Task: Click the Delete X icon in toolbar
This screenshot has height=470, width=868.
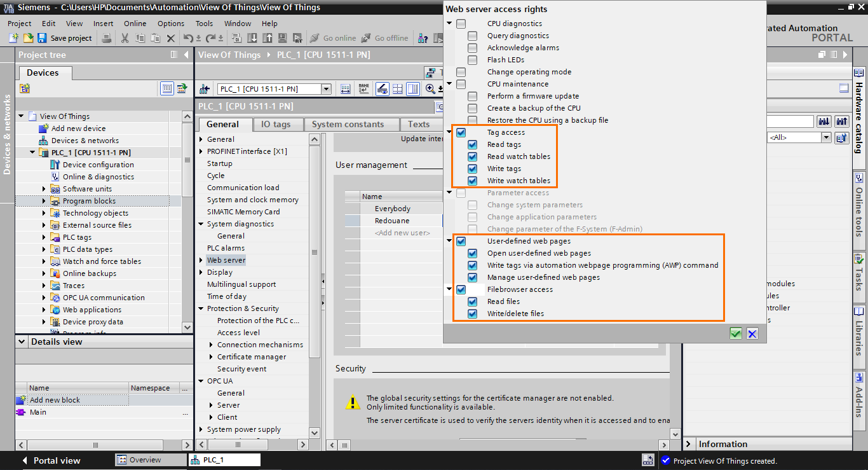Action: click(x=171, y=38)
